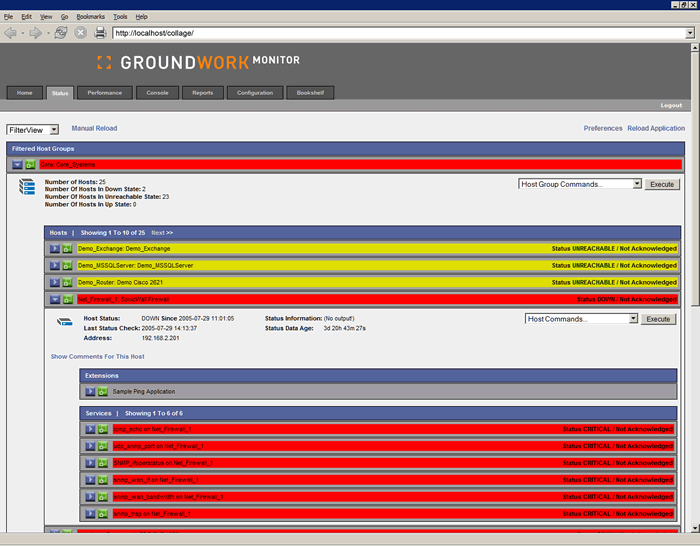700x546 pixels.
Task: Expand the SNMP_ifoperstatus service row
Action: [90, 463]
